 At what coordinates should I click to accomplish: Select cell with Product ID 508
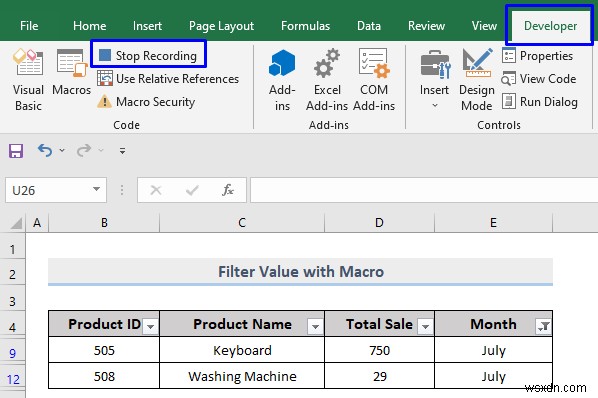pos(104,376)
